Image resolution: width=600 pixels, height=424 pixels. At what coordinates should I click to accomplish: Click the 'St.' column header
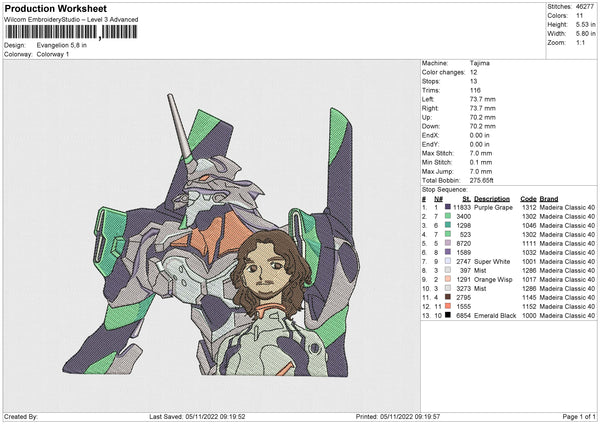coord(466,199)
